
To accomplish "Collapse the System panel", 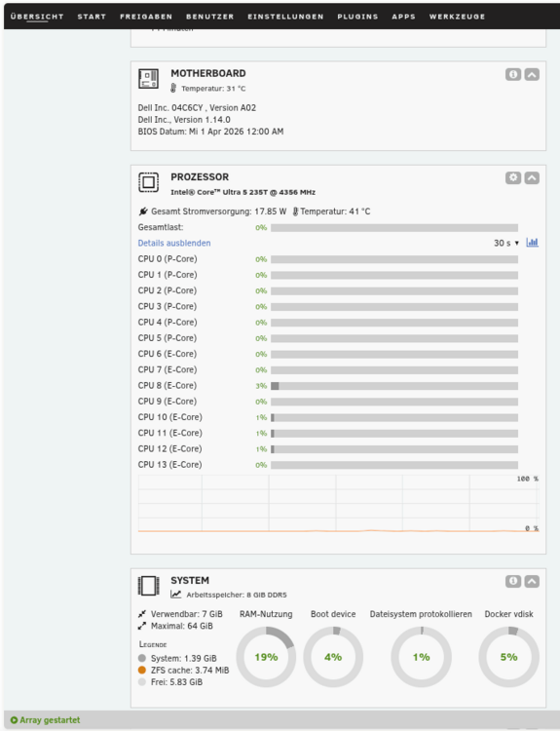I will pyautogui.click(x=532, y=581).
